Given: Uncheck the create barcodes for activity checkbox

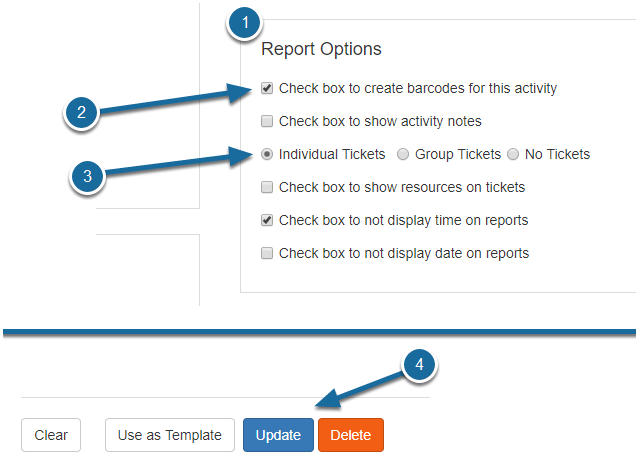Looking at the screenshot, I should [267, 88].
